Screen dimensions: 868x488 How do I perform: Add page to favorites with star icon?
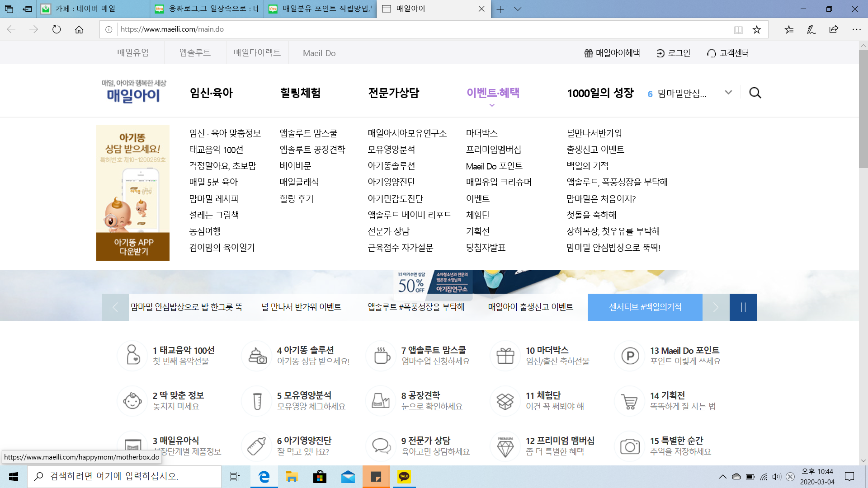[757, 29]
